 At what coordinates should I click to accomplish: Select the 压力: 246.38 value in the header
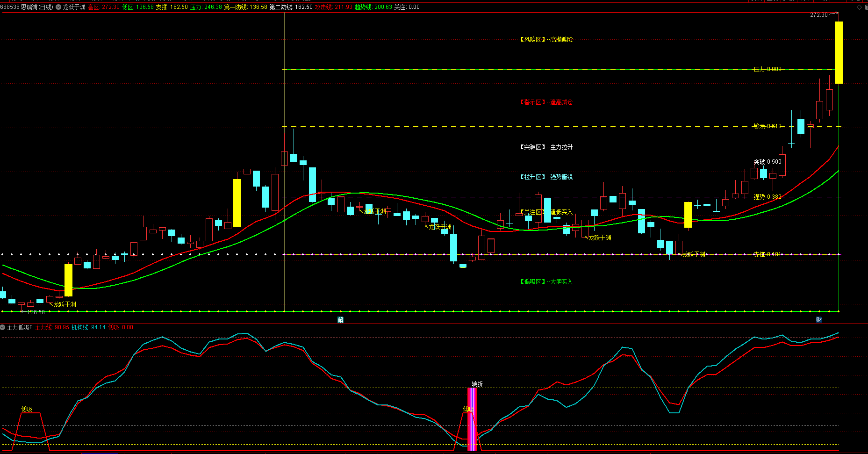point(206,7)
